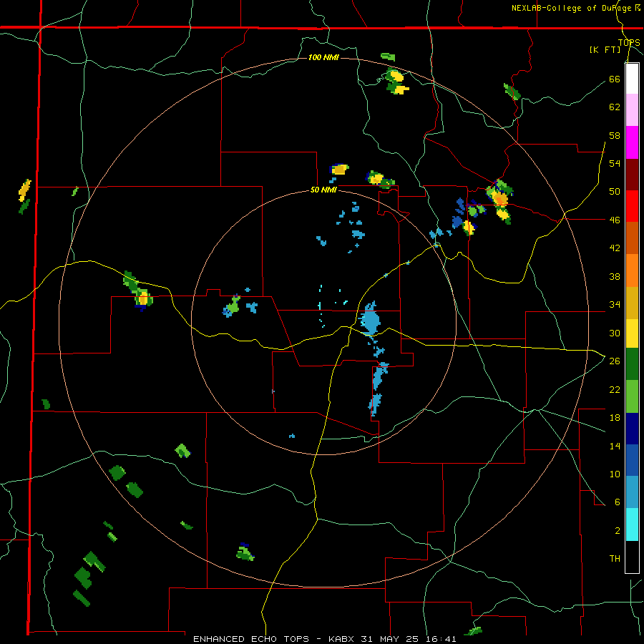Image resolution: width=644 pixels, height=644 pixels.
Task: Select the light pink swatch on the scale
Action: [x=632, y=110]
